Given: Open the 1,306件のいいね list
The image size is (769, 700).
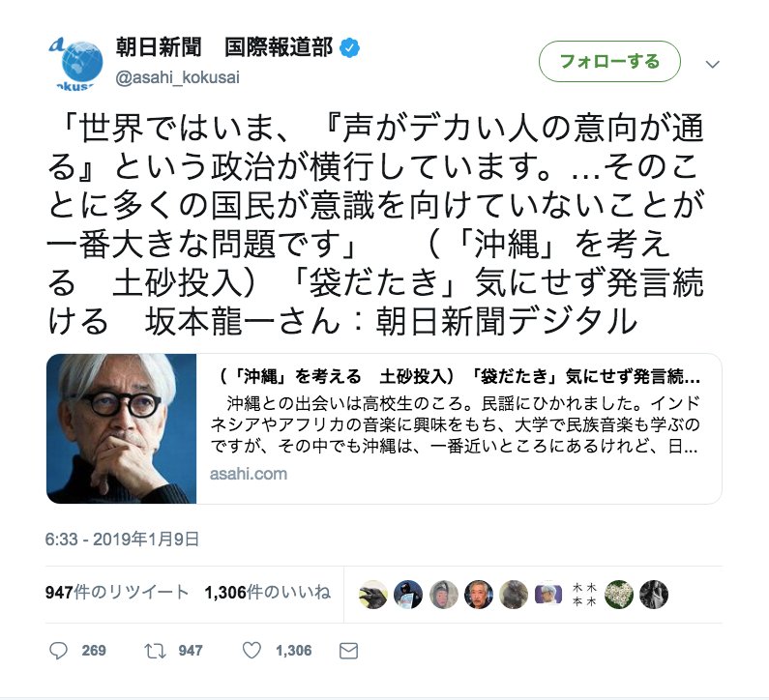Looking at the screenshot, I should click(x=268, y=592).
